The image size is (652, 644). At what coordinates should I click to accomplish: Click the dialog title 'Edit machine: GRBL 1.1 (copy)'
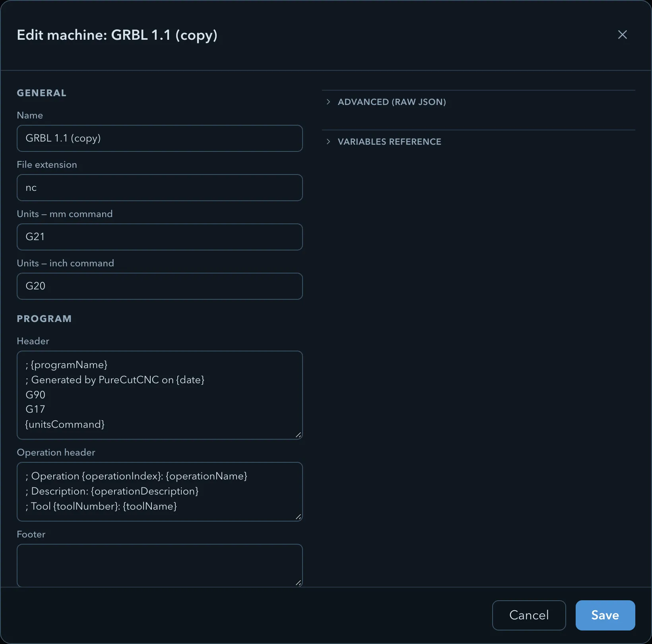coord(117,35)
